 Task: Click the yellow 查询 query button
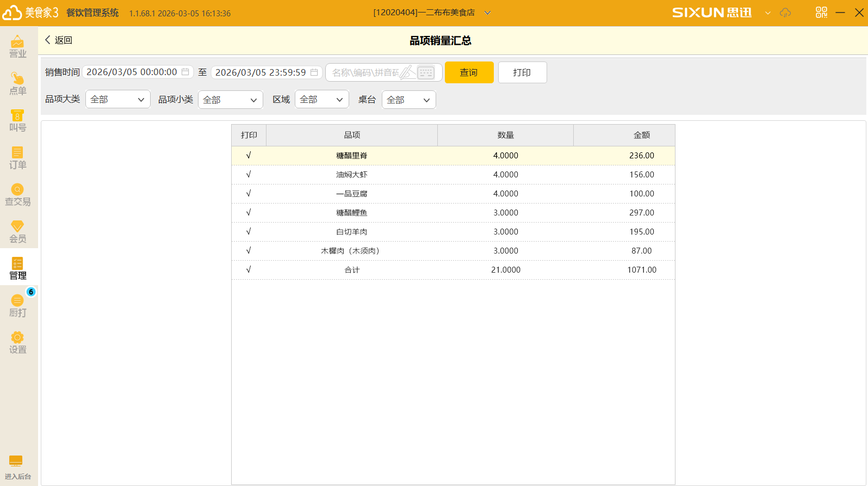(469, 72)
